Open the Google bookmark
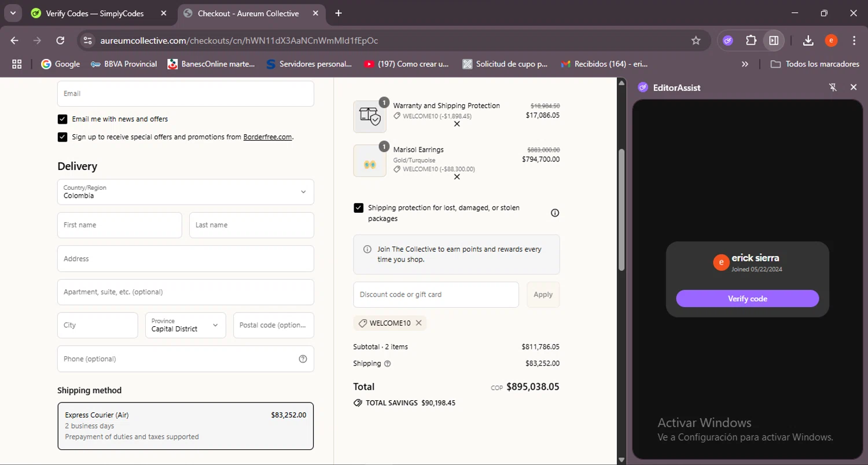The height and width of the screenshot is (465, 868). tap(61, 64)
